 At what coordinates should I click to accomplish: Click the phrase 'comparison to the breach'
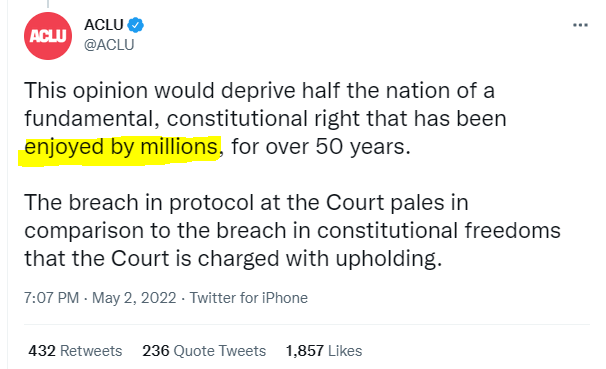click(156, 231)
